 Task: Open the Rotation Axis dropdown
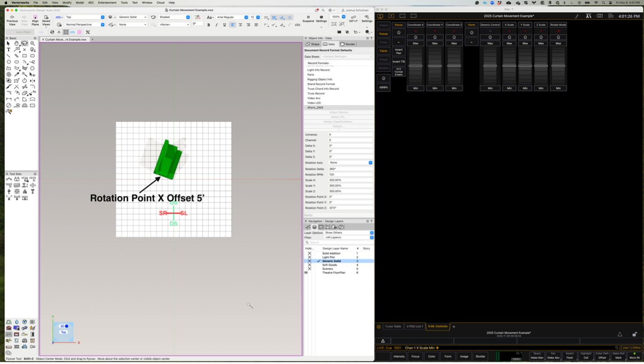pos(350,162)
